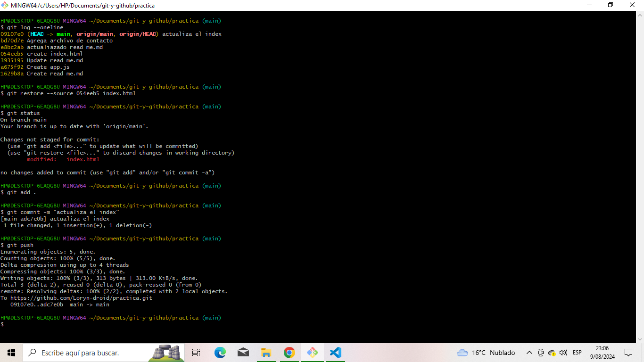Show hidden system tray icons
644x362 pixels.
[x=529, y=353]
